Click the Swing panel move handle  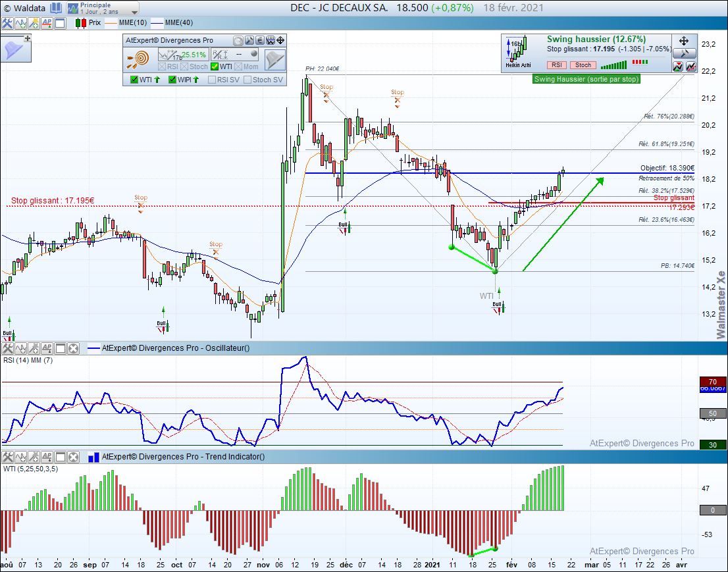(x=685, y=41)
